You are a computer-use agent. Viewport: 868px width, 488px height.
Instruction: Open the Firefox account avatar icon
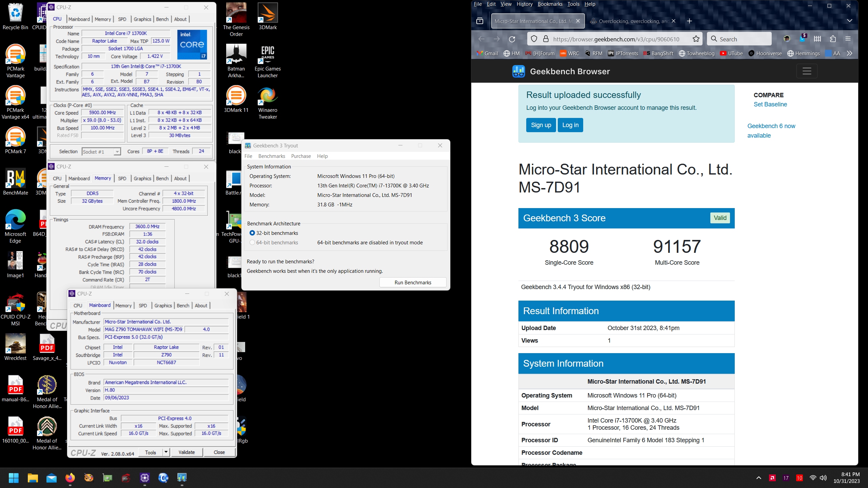tap(787, 39)
